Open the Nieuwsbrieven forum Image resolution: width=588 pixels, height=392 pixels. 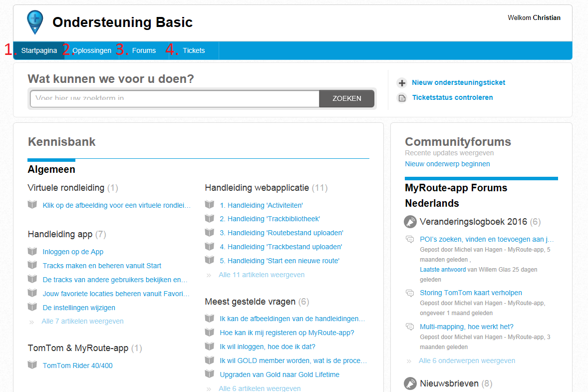click(x=449, y=384)
